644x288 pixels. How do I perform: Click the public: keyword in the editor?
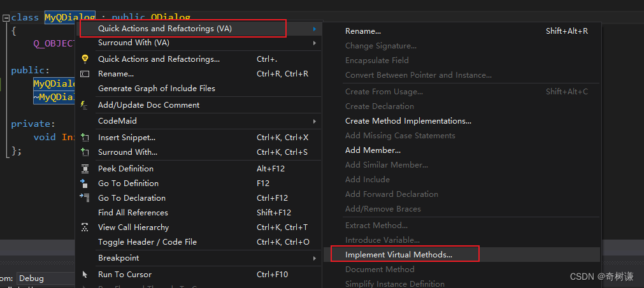click(31, 70)
